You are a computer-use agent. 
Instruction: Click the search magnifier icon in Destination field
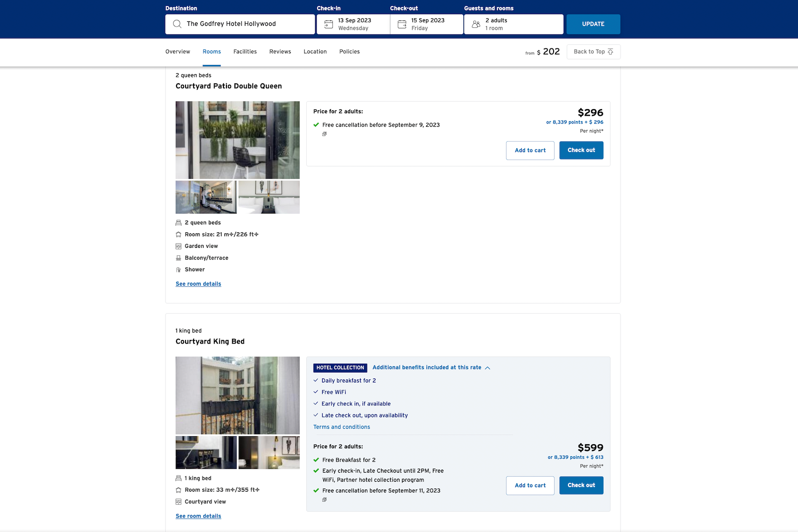[177, 23]
